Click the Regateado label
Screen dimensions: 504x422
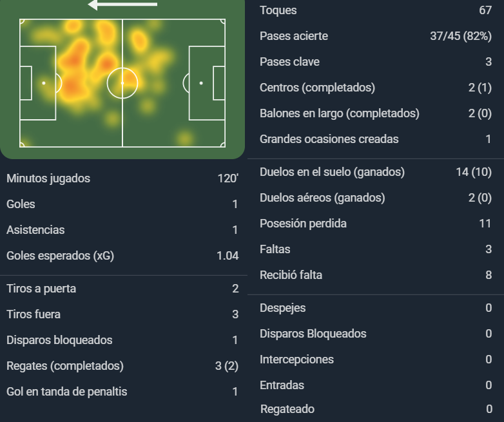pos(287,409)
